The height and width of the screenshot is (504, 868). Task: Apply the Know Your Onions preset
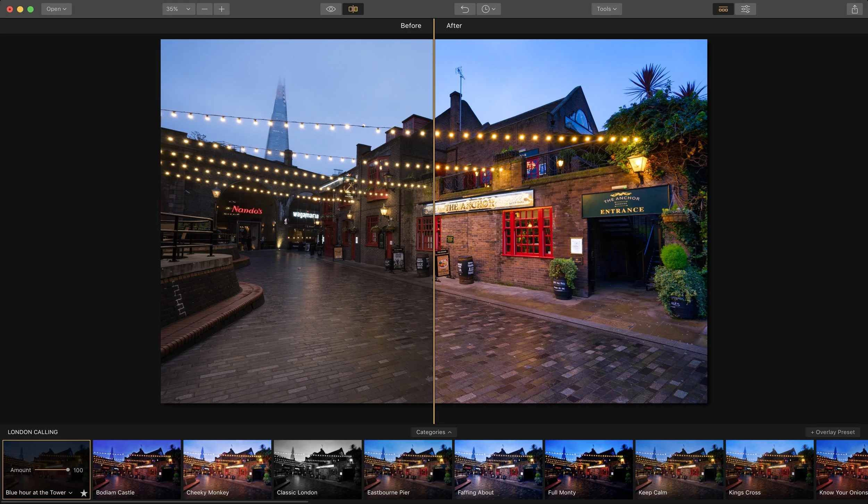coord(842,470)
